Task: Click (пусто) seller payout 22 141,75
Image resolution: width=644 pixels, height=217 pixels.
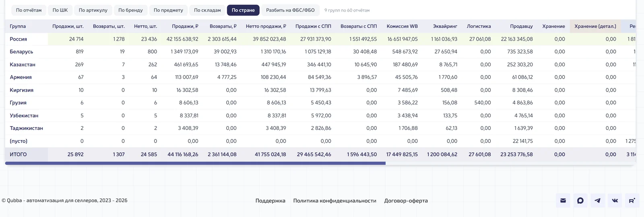Action: (523, 141)
